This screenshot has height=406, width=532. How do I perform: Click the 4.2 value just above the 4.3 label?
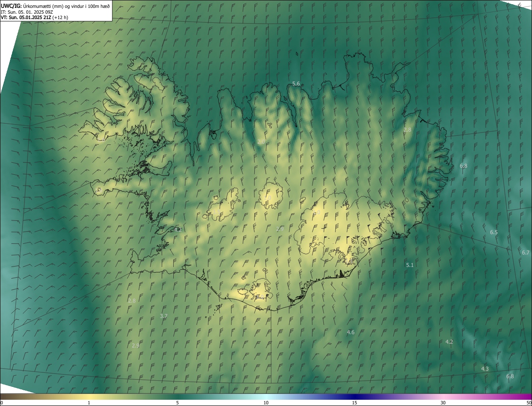click(x=449, y=342)
